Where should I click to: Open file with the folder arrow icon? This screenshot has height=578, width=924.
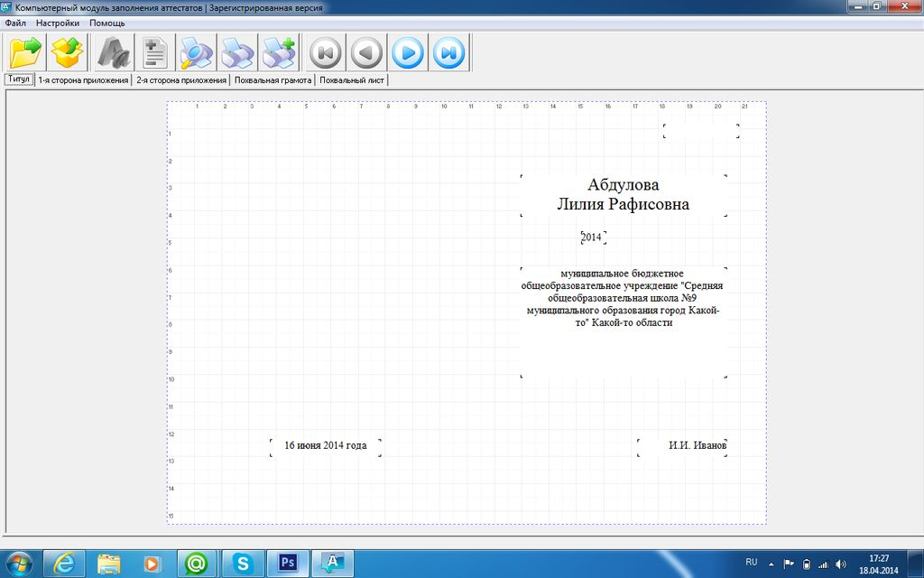point(25,52)
